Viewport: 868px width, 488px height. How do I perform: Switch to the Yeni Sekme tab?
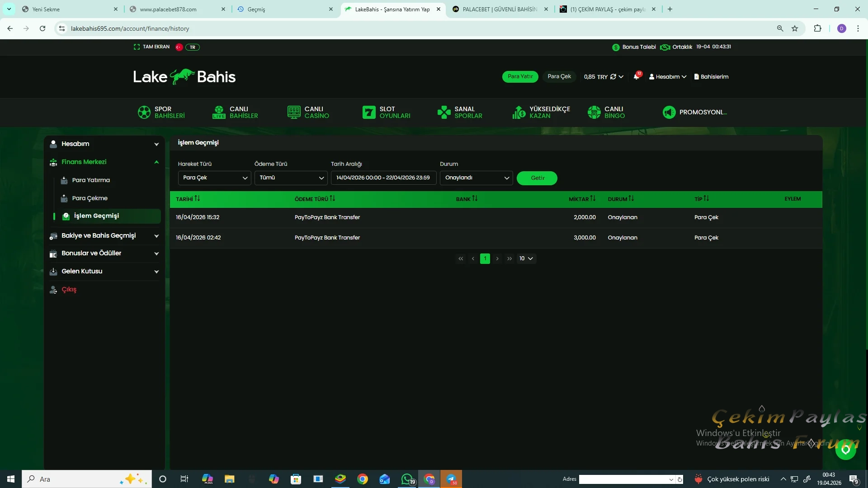70,9
